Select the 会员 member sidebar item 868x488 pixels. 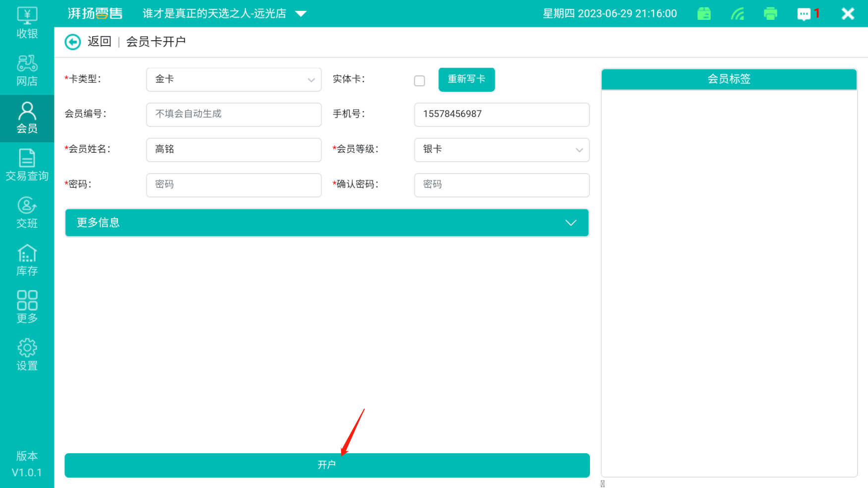(x=27, y=119)
